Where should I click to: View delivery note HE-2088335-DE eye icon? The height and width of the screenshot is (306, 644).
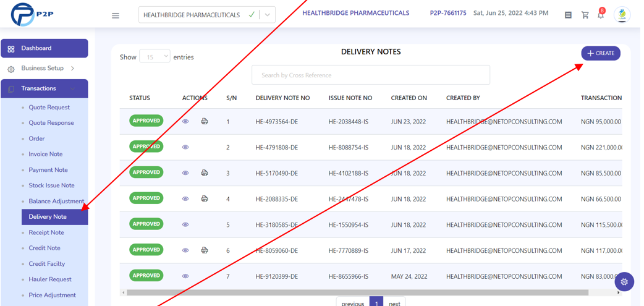click(185, 199)
